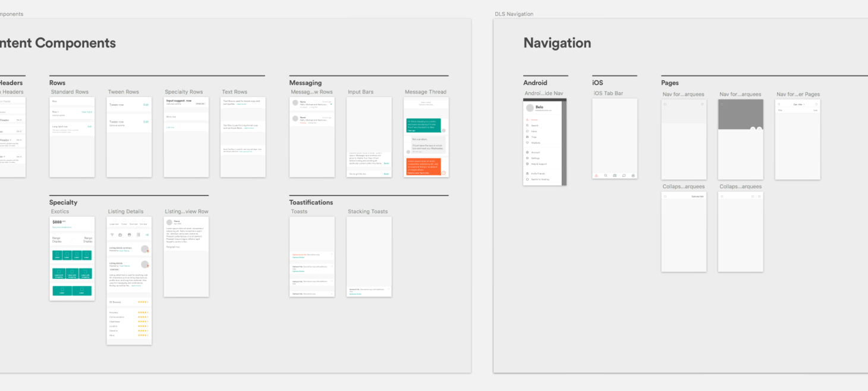Select the Specialty Rows artboard label

pos(184,92)
